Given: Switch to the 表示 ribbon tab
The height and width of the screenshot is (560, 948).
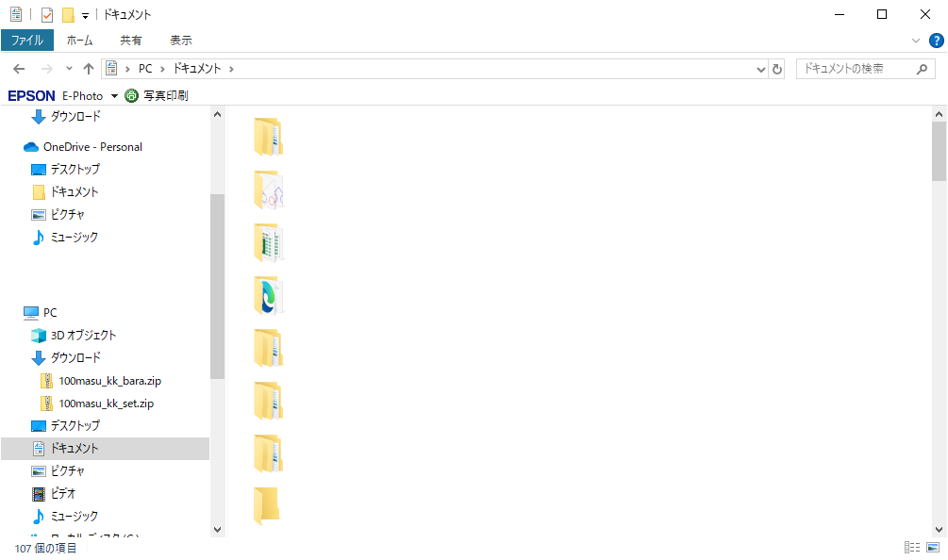Looking at the screenshot, I should tap(181, 41).
